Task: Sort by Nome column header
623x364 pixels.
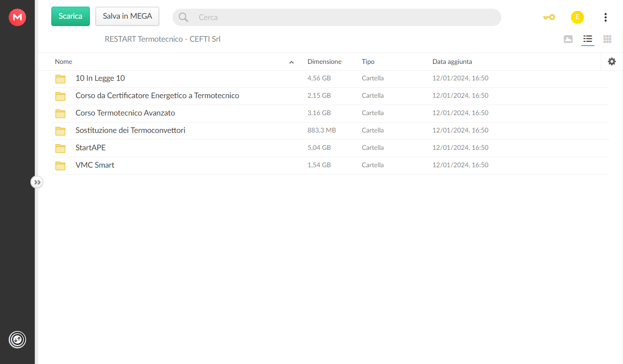Action: pyautogui.click(x=63, y=62)
